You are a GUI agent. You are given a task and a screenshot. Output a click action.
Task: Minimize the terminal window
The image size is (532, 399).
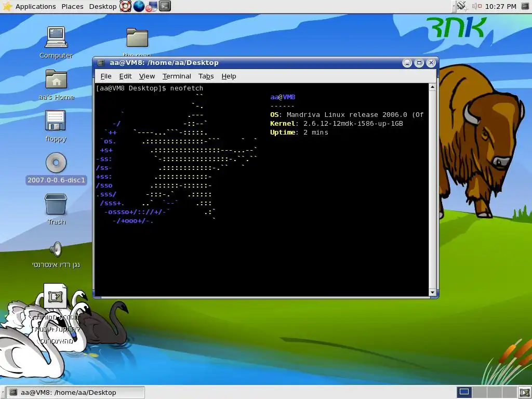(x=407, y=63)
